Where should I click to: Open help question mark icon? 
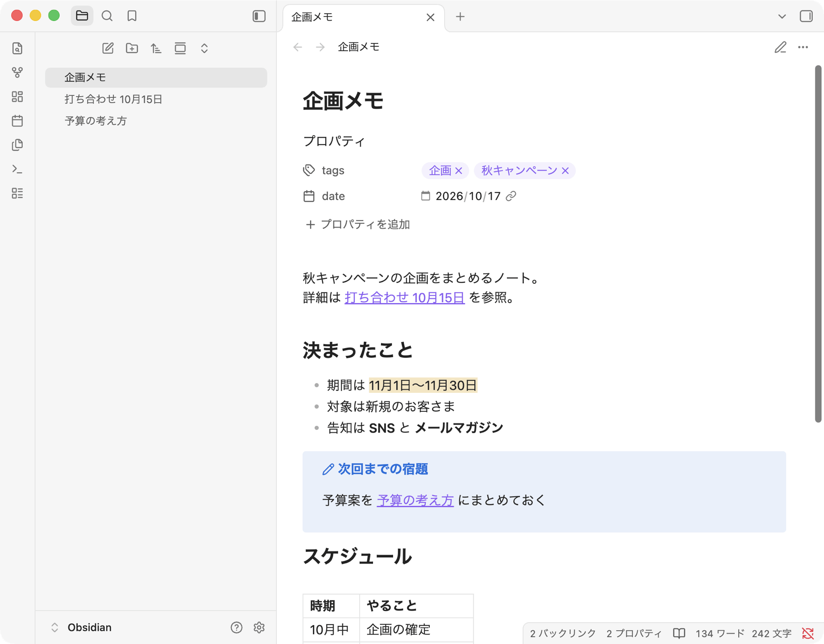(236, 627)
